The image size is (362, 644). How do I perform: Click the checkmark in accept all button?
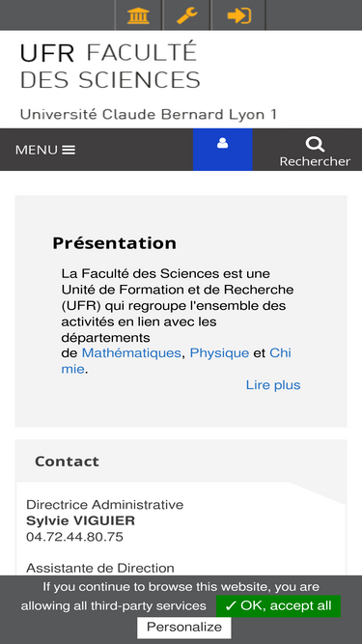(231, 606)
